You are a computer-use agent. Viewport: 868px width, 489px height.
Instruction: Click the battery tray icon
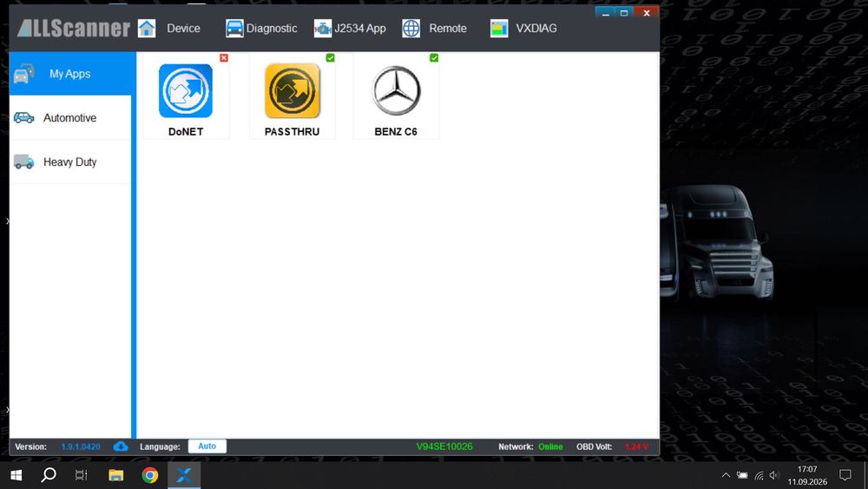click(742, 475)
